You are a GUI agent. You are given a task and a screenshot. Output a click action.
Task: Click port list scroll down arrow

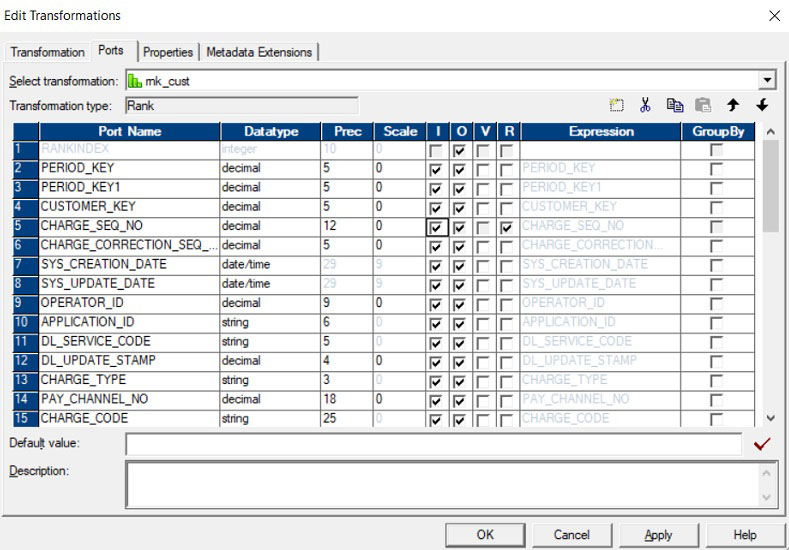coord(770,418)
